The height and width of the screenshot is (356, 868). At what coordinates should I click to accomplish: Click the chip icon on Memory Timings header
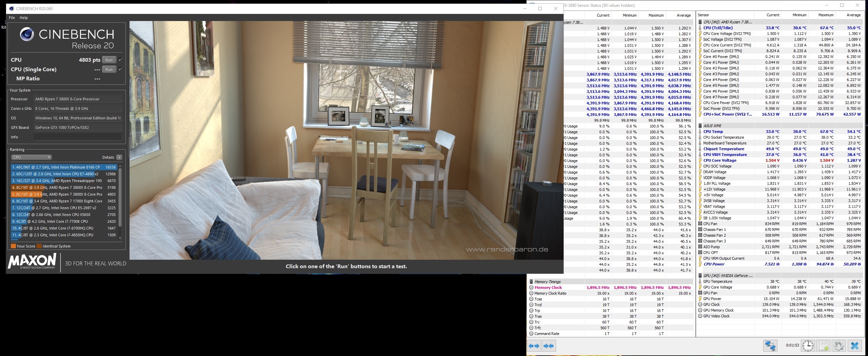click(531, 282)
